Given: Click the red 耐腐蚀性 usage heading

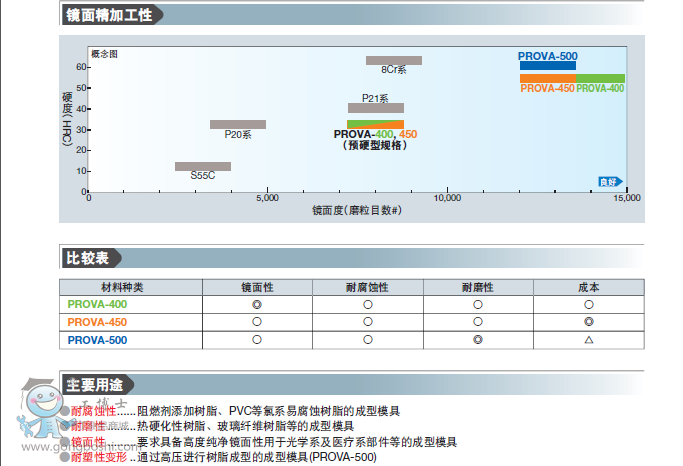Looking at the screenshot, I should pyautogui.click(x=94, y=411).
